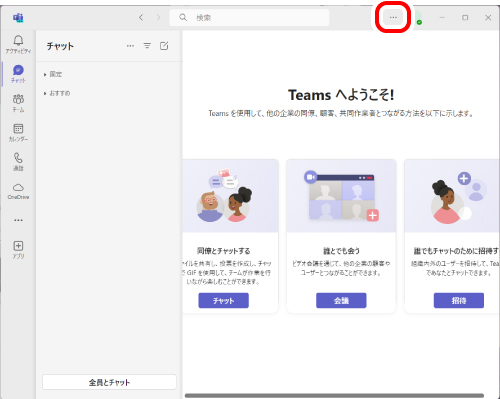Click the チャット panel heading
Screen dimensions: 500x399
pos(60,46)
